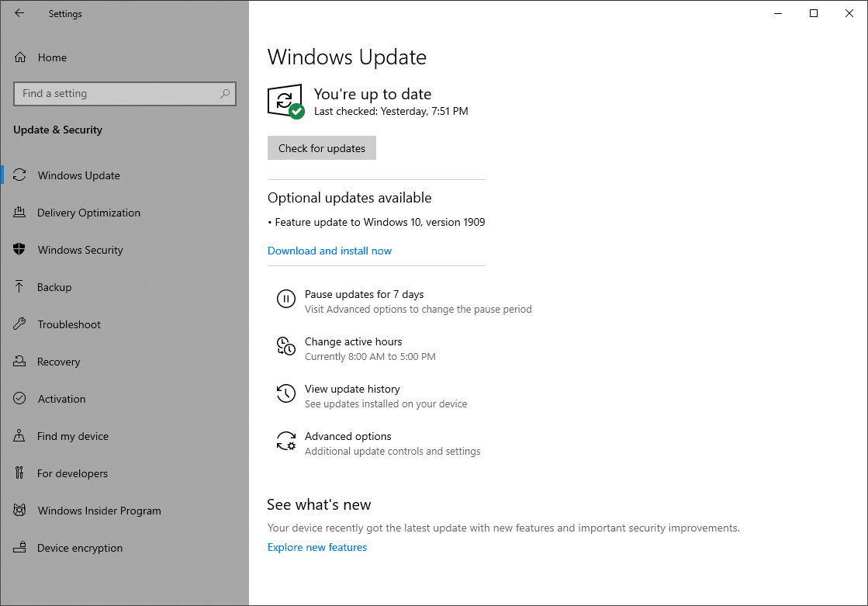Click the Troubleshoot wrench icon
Screen dimensions: 868x606
pyautogui.click(x=19, y=324)
